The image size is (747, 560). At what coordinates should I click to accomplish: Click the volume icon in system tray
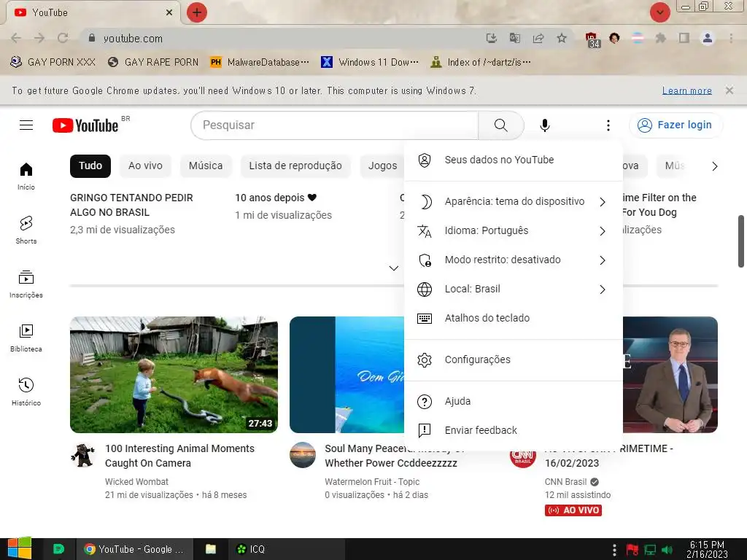[667, 550]
